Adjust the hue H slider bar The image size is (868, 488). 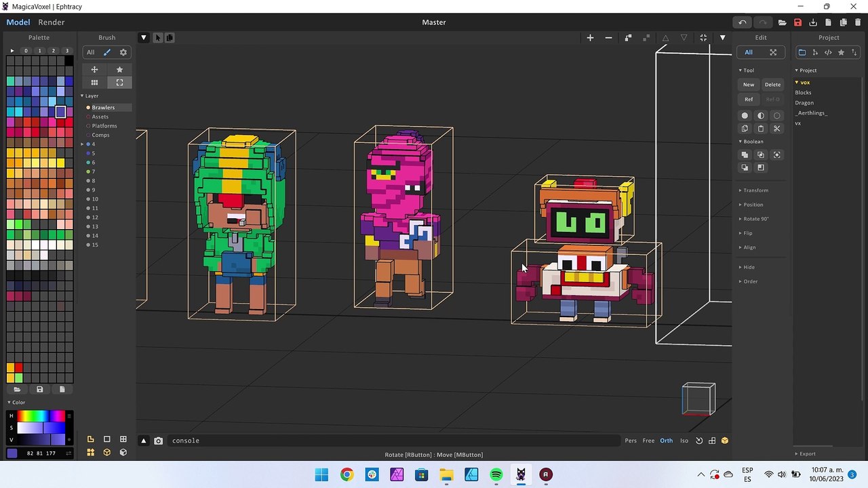[41, 415]
